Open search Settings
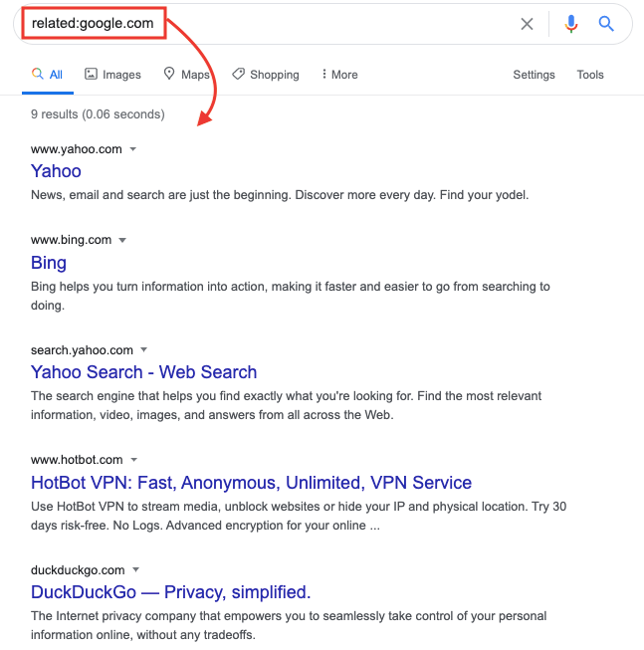The height and width of the screenshot is (650, 644). pyautogui.click(x=534, y=75)
